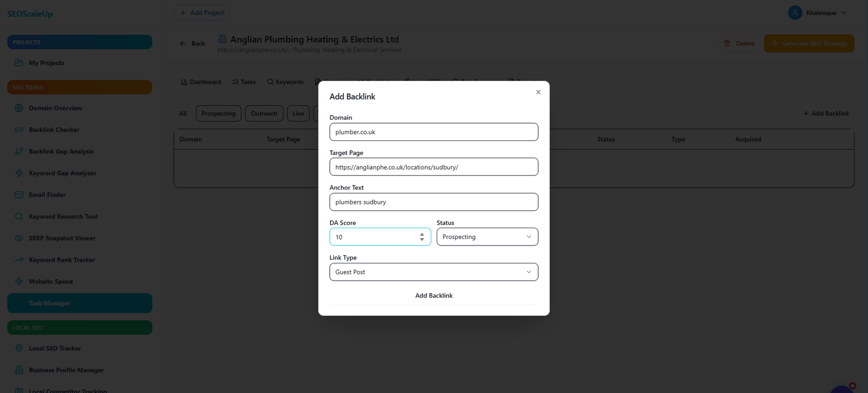Viewport: 868px width, 393px height.
Task: Decrease DA Score with down arrow
Action: tap(422, 240)
